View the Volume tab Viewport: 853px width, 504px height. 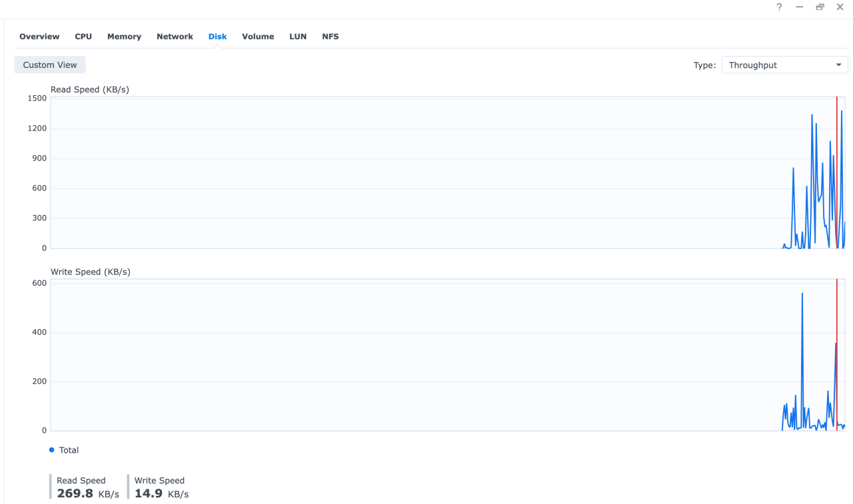pos(258,37)
